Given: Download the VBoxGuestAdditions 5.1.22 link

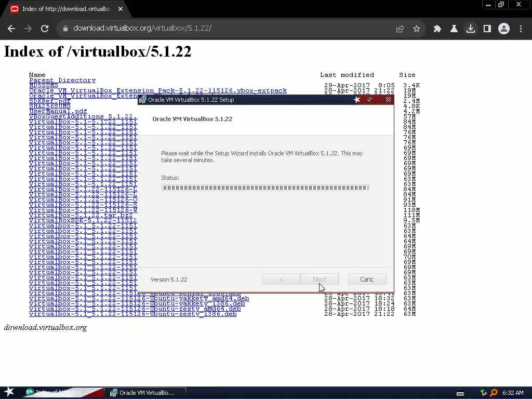Looking at the screenshot, I should (83, 116).
